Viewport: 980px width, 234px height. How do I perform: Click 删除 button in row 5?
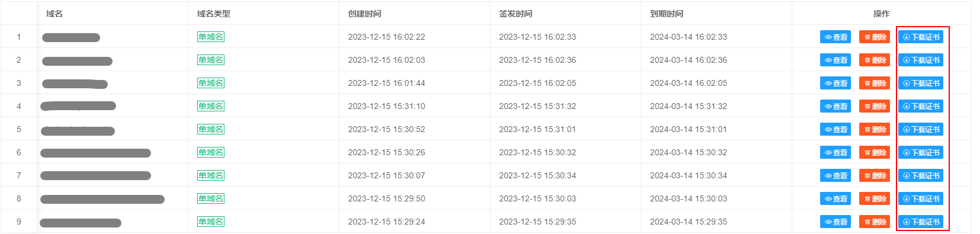click(875, 129)
